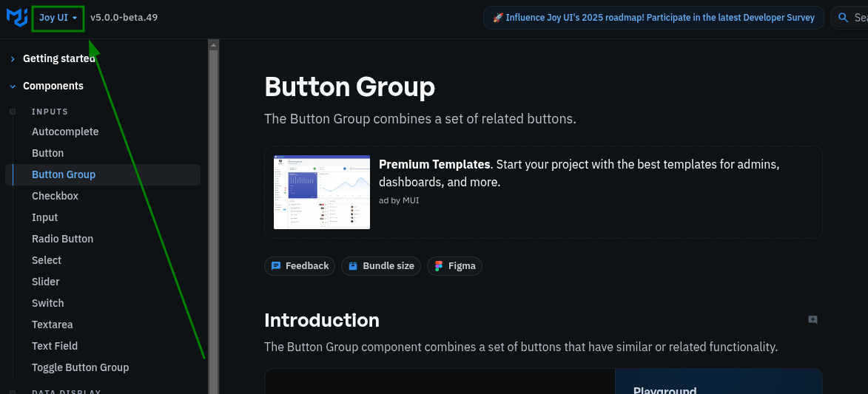Click the MUI logo icon

coord(16,17)
